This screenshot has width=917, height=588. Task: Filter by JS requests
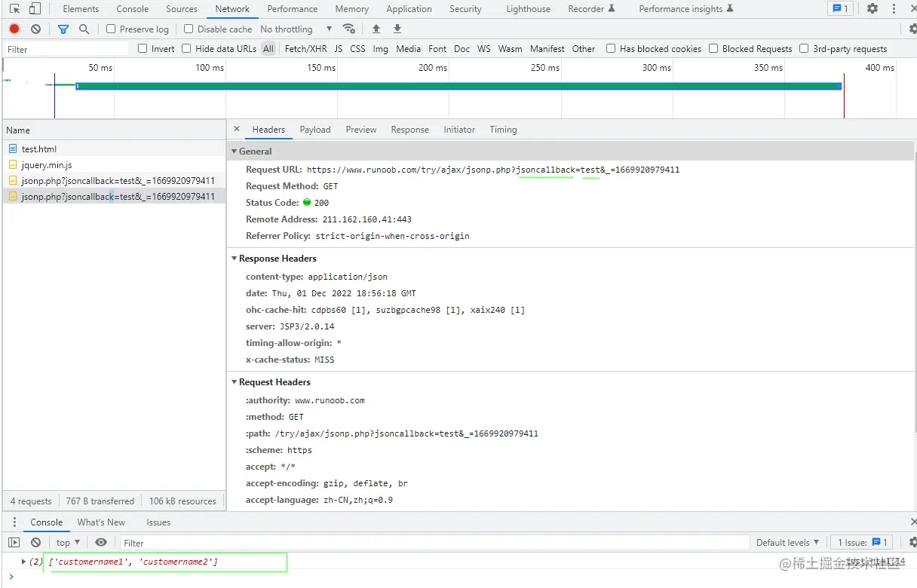(339, 48)
